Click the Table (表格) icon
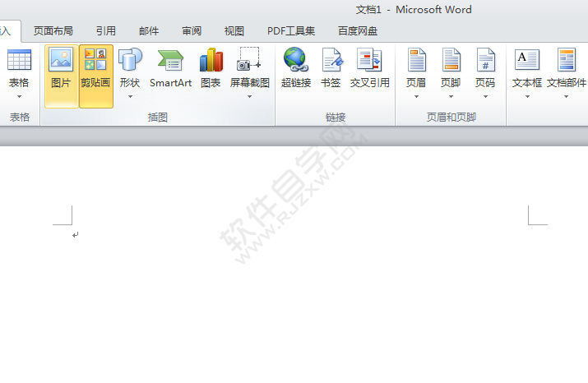Screen dimensions: 588x383 click(19, 60)
